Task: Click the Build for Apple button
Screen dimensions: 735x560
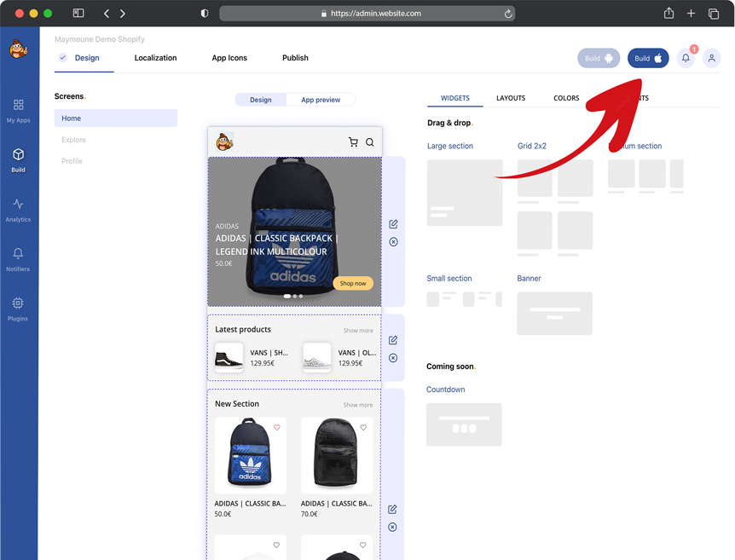Action: pyautogui.click(x=648, y=58)
